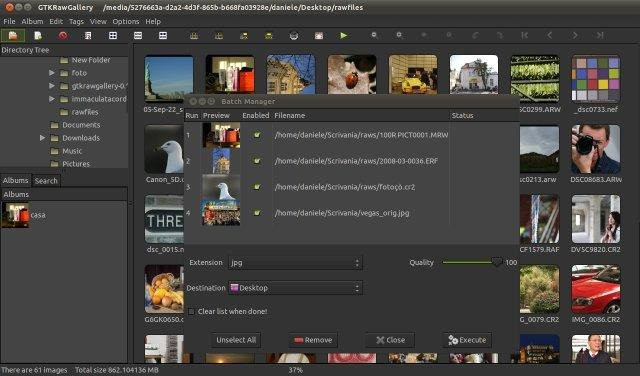
Task: Click the previous image arrow icon
Action: click(x=550, y=36)
